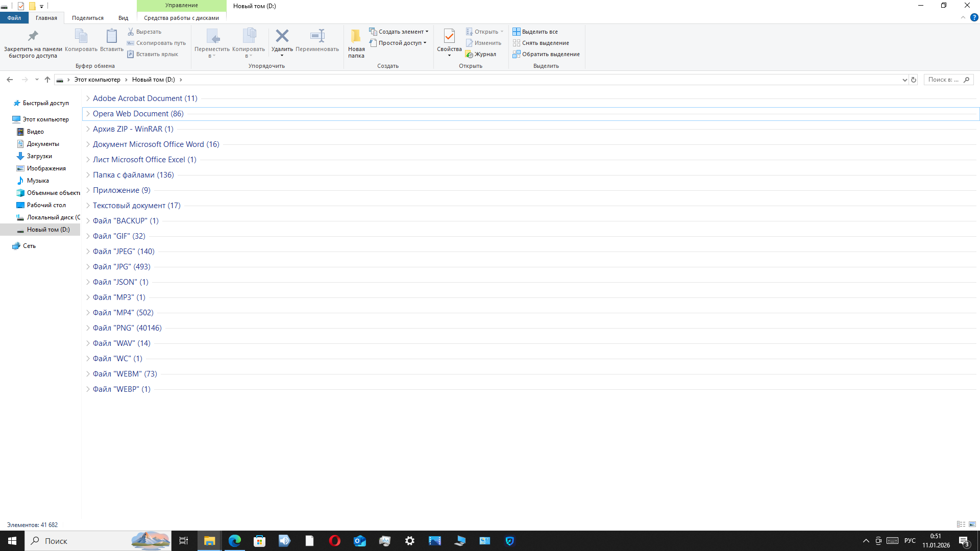Open the Вид ribbon tab
Image resolution: width=980 pixels, height=551 pixels.
(123, 18)
